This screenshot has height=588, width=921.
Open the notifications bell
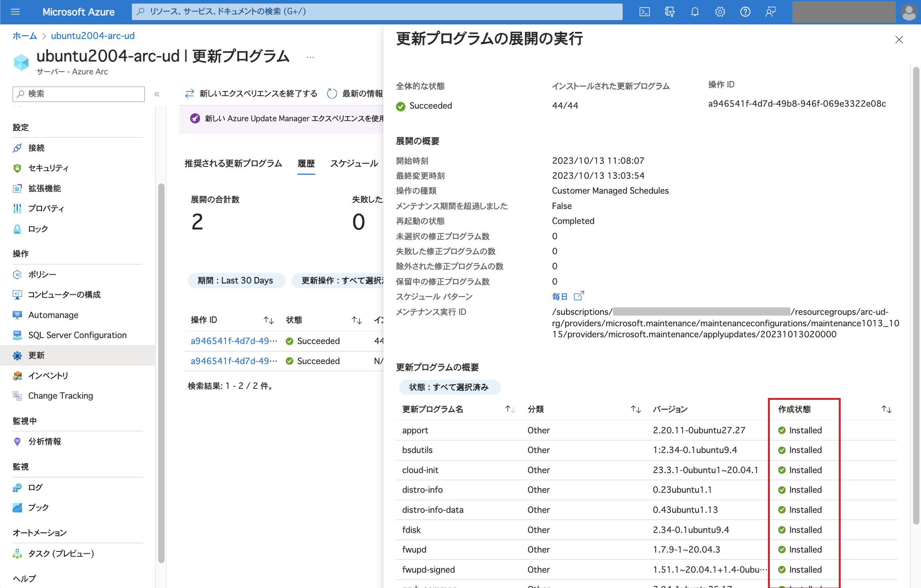[695, 12]
